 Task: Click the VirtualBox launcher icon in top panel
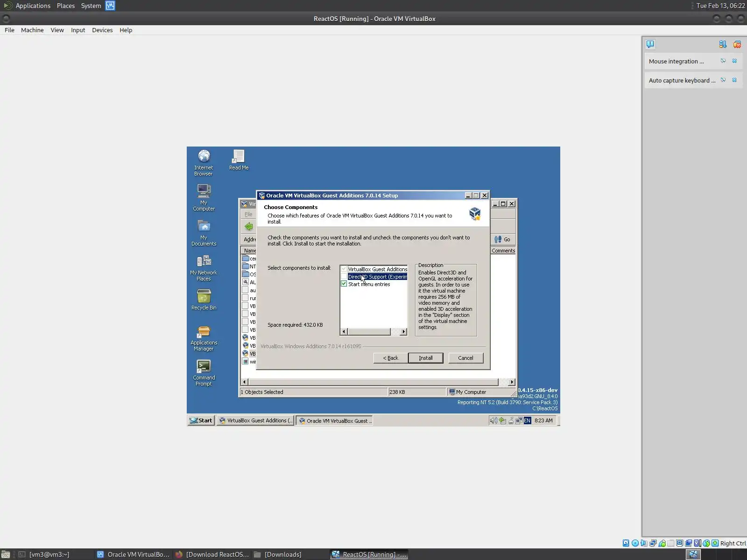tap(110, 6)
